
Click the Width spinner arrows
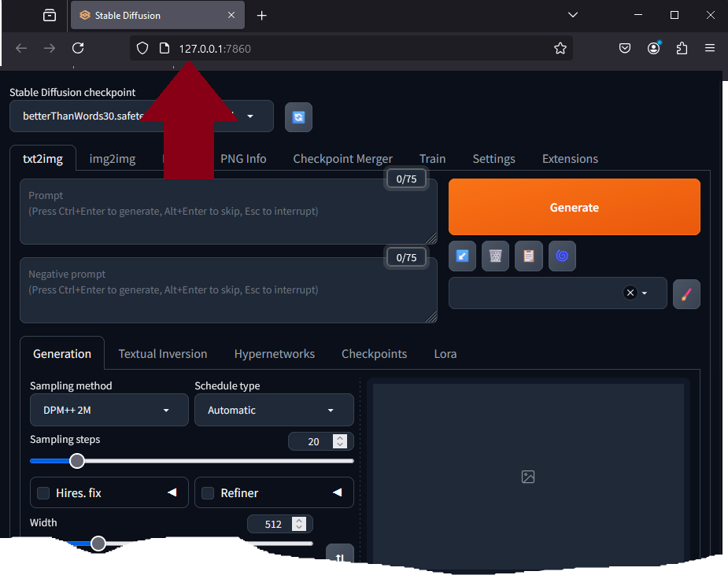coord(299,524)
